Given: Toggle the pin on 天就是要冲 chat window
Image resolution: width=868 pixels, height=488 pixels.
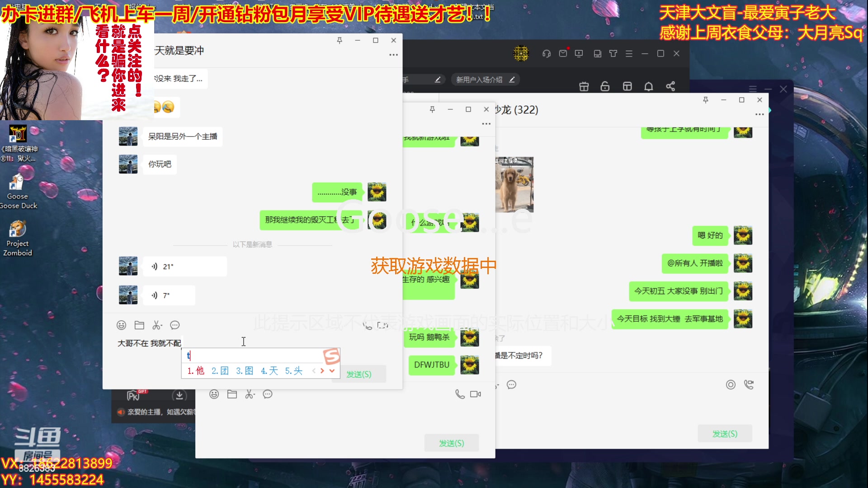Looking at the screenshot, I should coord(339,40).
